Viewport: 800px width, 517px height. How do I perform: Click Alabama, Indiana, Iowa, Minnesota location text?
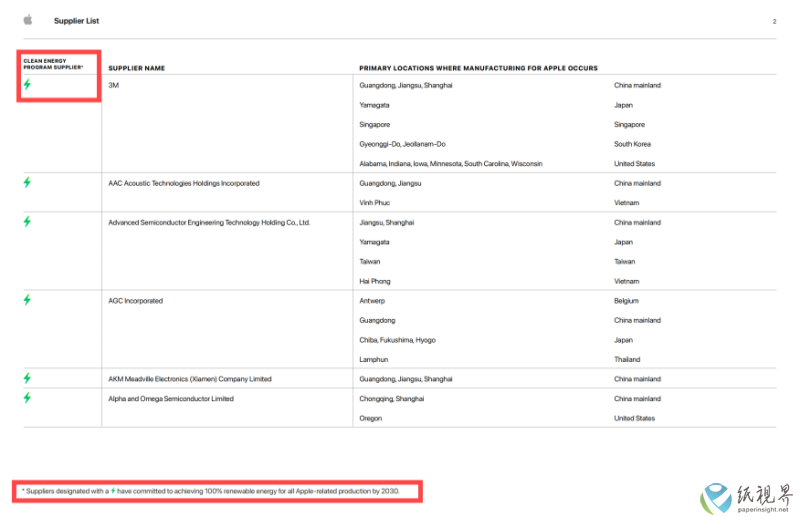click(451, 164)
